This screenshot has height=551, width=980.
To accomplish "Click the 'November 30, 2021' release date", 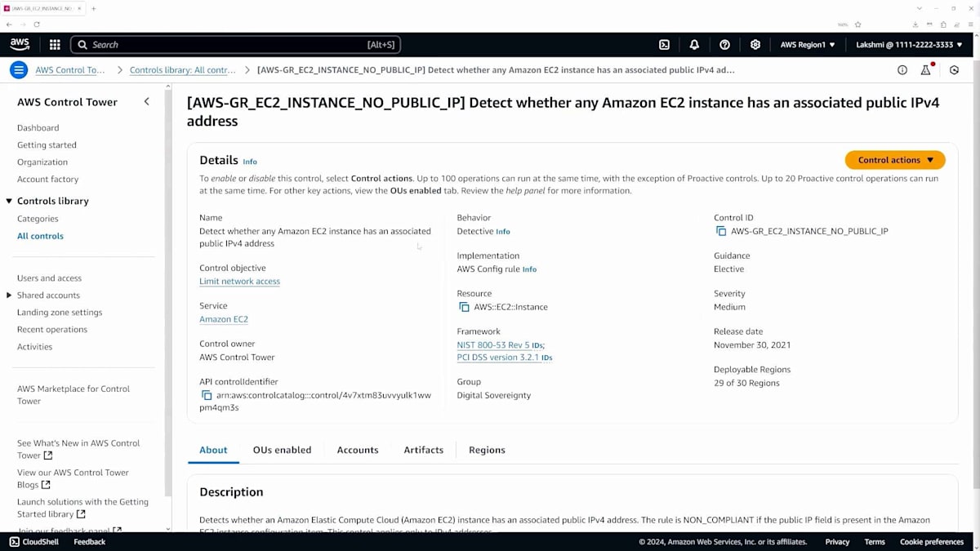I will coord(752,345).
